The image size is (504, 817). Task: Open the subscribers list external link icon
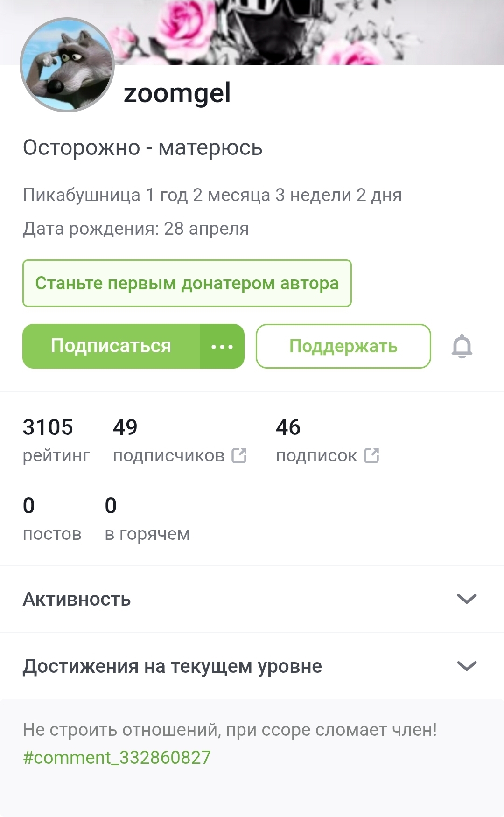click(239, 455)
